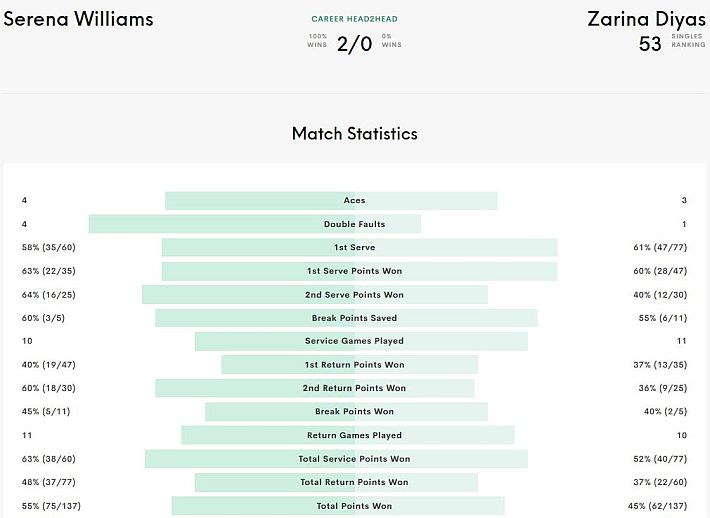The height and width of the screenshot is (518, 710).
Task: Click the 2/0 head-to-head score
Action: click(x=355, y=44)
